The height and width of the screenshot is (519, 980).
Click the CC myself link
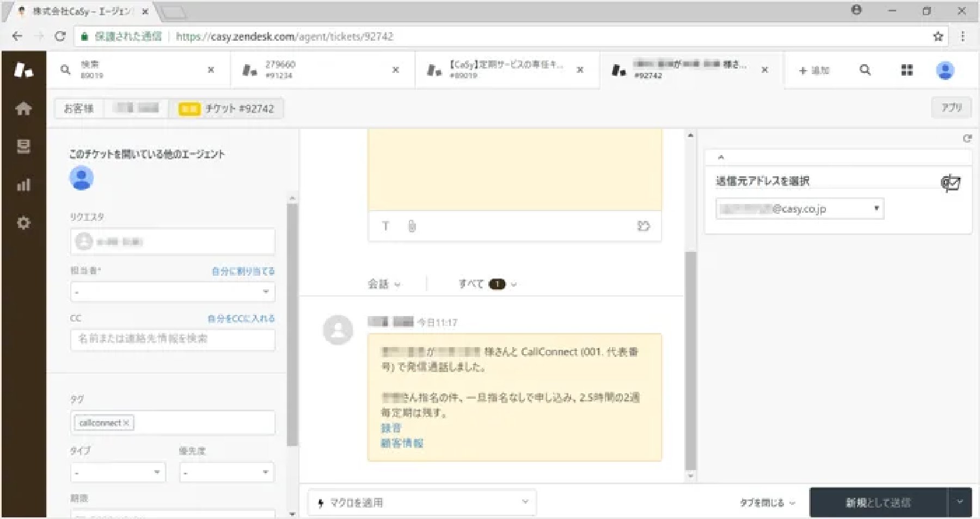pos(241,318)
